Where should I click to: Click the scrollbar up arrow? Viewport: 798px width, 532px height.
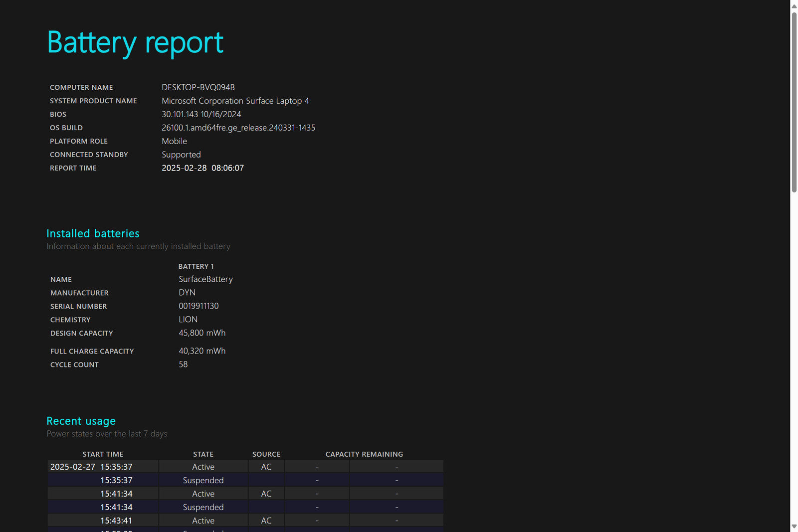pyautogui.click(x=794, y=6)
